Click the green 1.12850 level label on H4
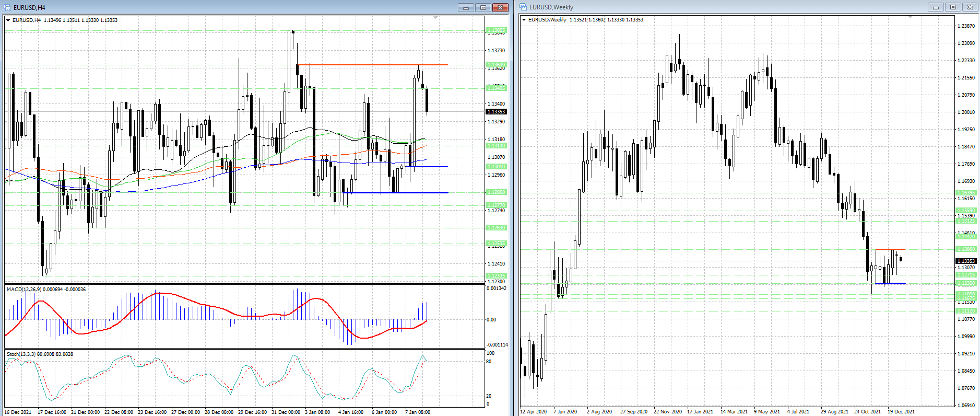This screenshot has height=416, width=980. pos(496,192)
